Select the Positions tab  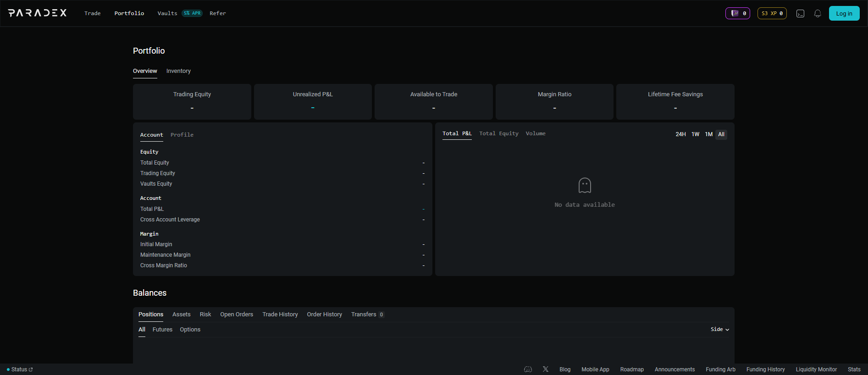point(151,314)
